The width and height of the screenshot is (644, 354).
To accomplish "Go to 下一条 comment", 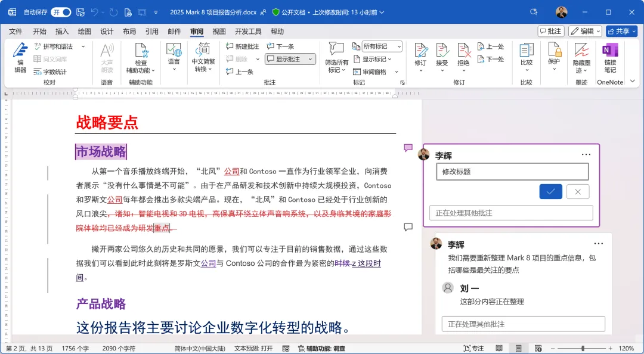I will [280, 47].
